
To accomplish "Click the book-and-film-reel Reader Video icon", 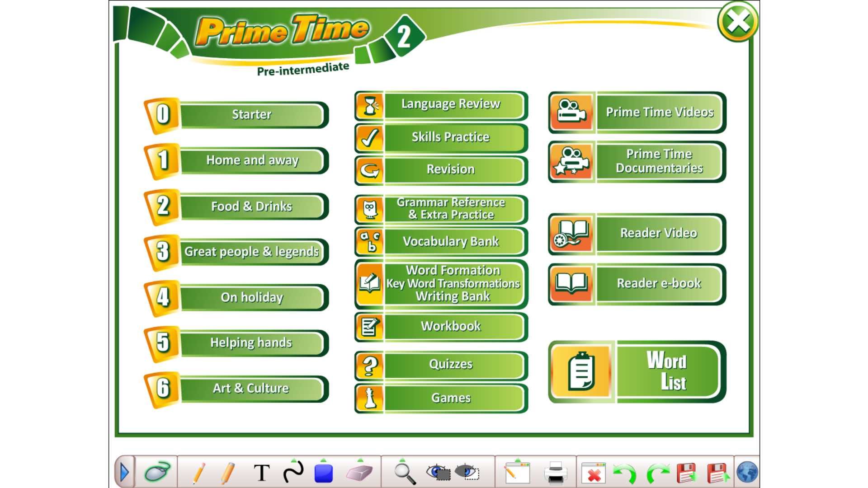I will 571,234.
